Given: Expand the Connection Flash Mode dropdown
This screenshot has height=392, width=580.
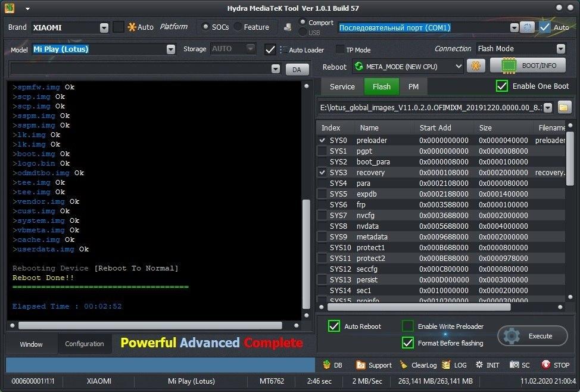Looking at the screenshot, I should point(561,49).
